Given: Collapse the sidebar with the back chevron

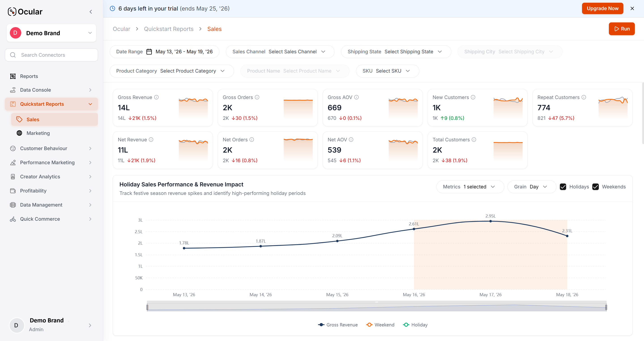Looking at the screenshot, I should pyautogui.click(x=91, y=12).
